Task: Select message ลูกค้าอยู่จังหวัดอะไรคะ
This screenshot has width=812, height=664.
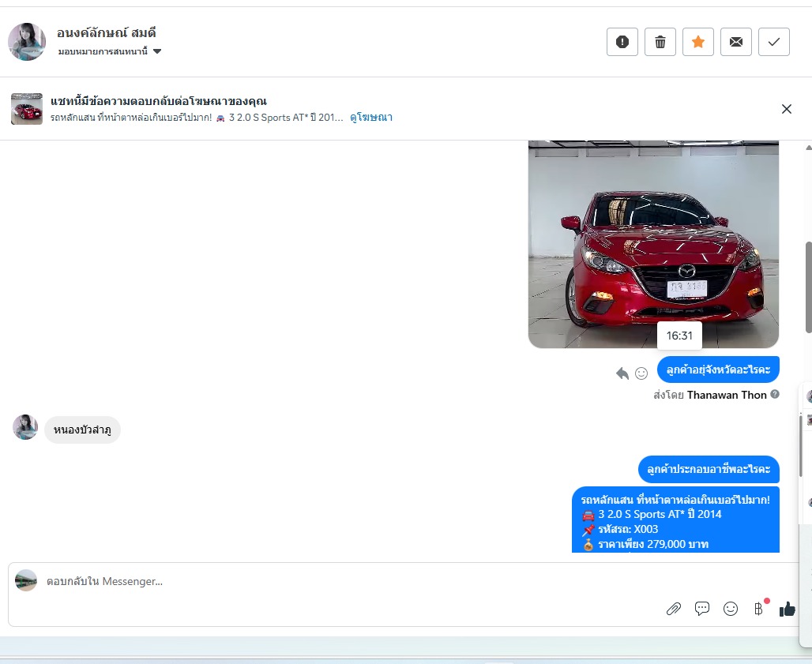Action: (718, 370)
